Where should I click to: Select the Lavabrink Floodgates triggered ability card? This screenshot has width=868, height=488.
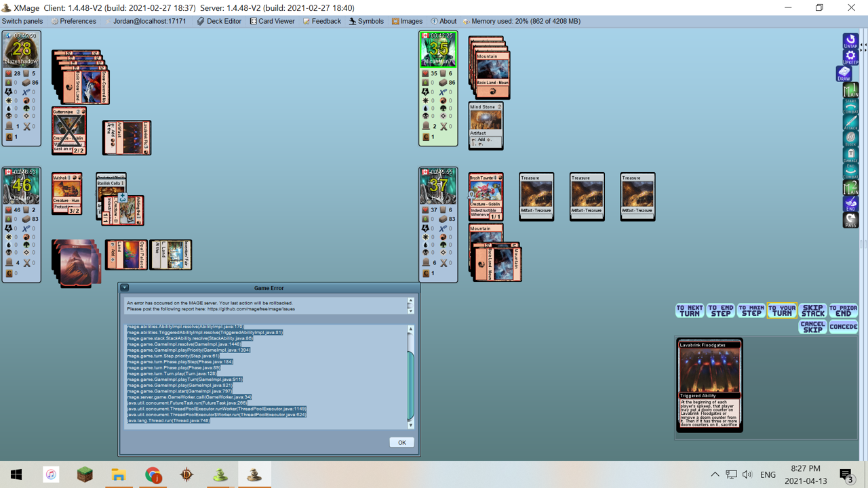pos(709,384)
